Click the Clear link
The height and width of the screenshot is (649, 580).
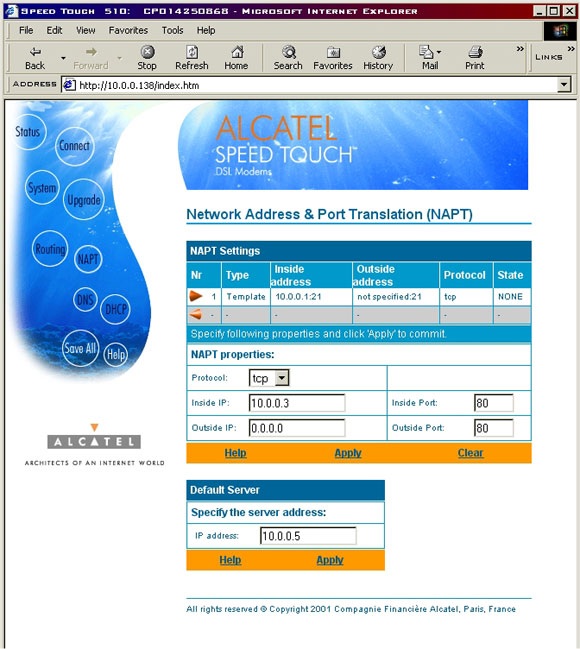(x=470, y=453)
